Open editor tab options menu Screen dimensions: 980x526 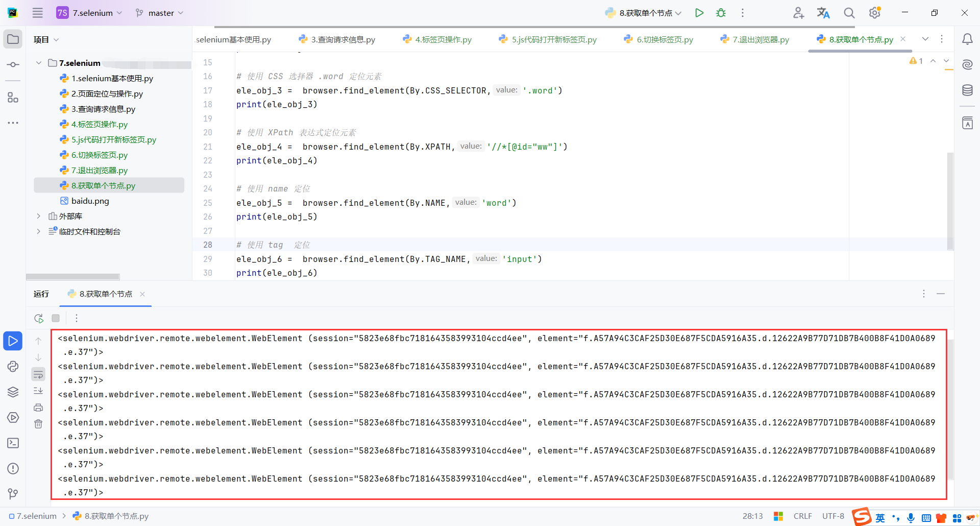942,39
